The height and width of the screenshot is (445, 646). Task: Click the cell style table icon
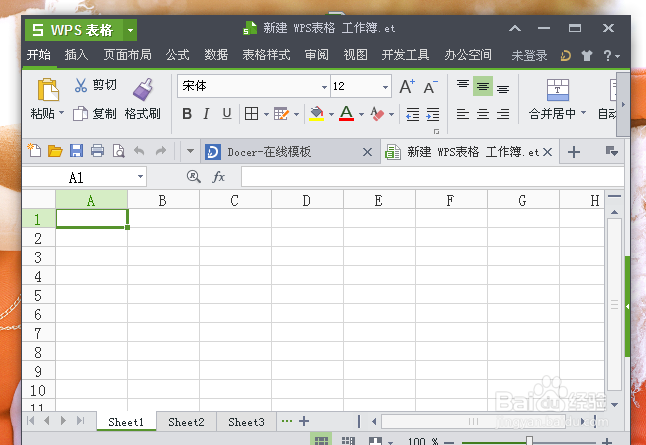(x=281, y=113)
